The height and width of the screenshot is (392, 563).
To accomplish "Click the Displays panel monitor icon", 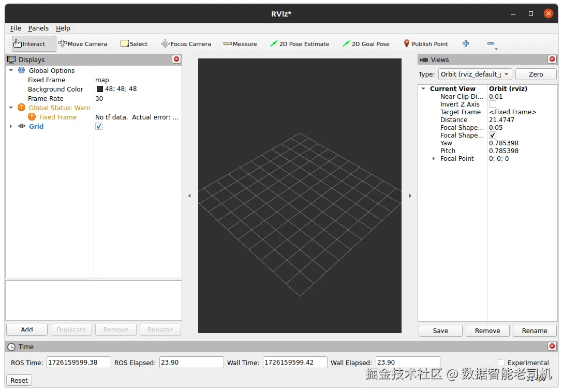I will coord(11,59).
